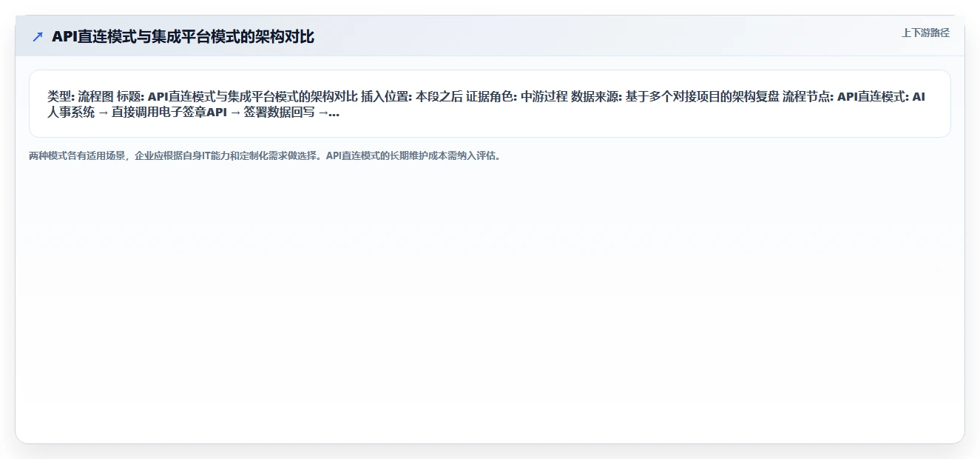Viewport: 980px width, 459px height.
Task: Click the flowchart description card starting 类型: 流程图
Action: (490, 104)
